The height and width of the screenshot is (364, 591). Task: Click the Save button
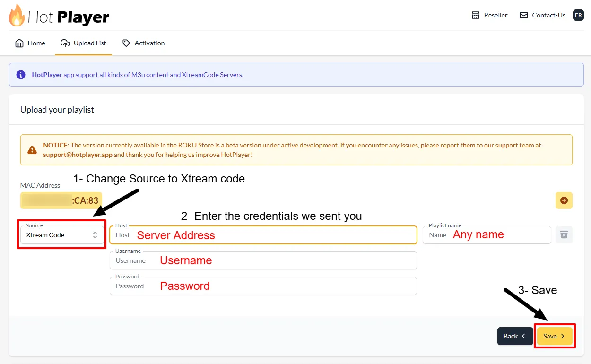pos(555,336)
